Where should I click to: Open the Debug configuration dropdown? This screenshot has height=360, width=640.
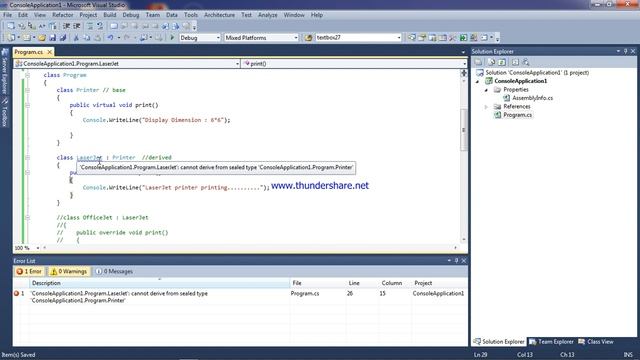pyautogui.click(x=218, y=38)
